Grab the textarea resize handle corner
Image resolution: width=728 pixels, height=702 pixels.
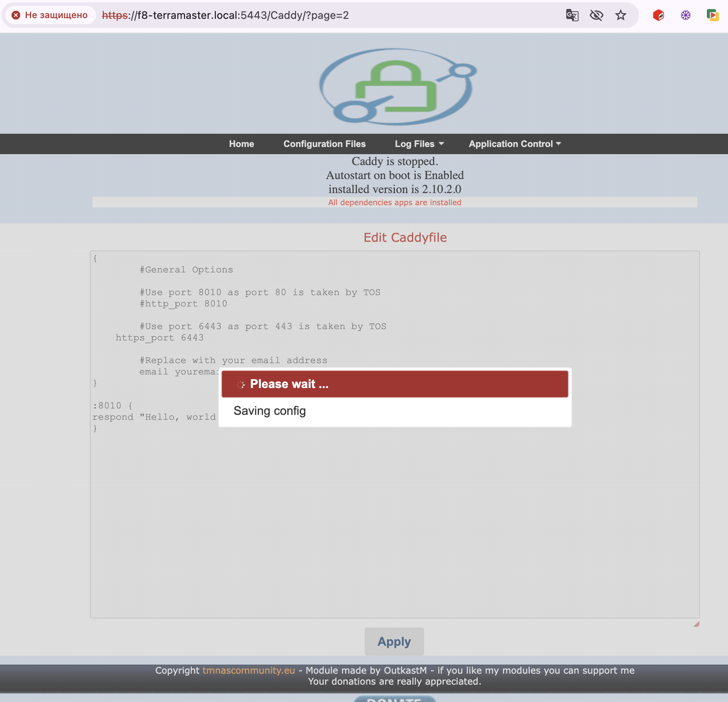(x=696, y=624)
